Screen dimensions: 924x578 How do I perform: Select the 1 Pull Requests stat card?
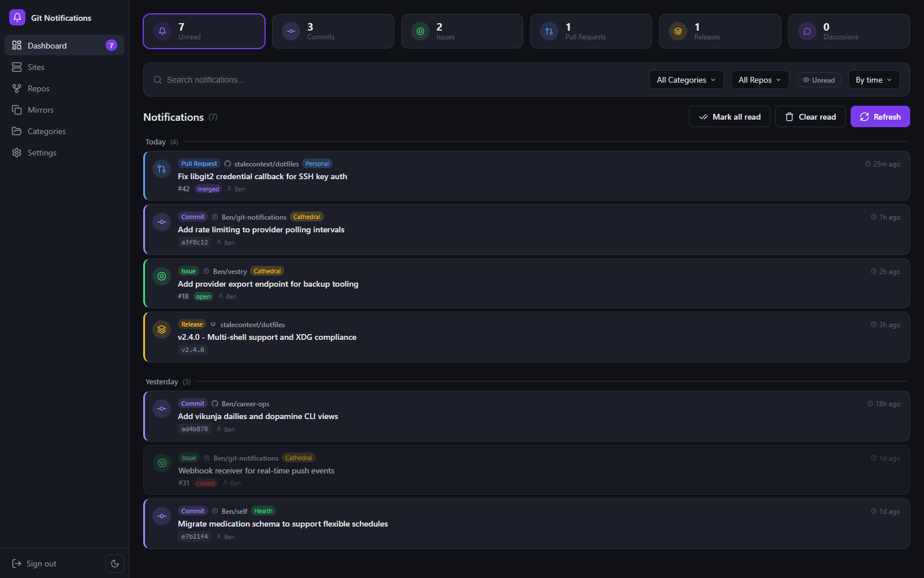[591, 31]
